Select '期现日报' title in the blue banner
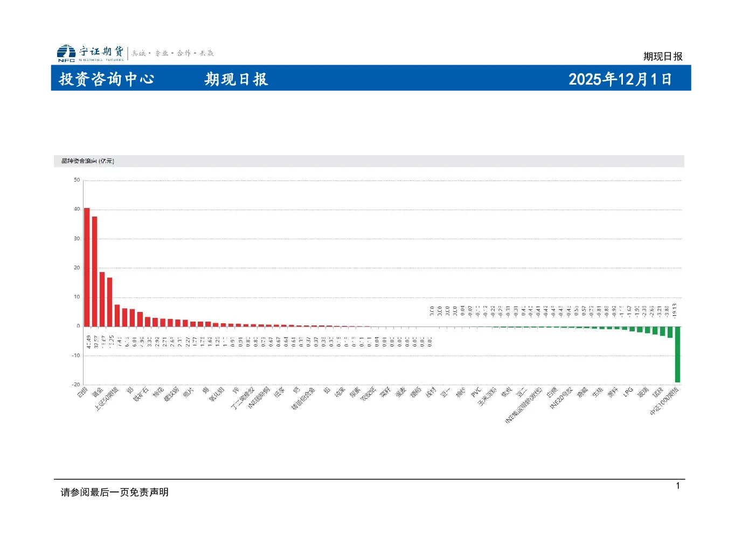 click(x=236, y=79)
